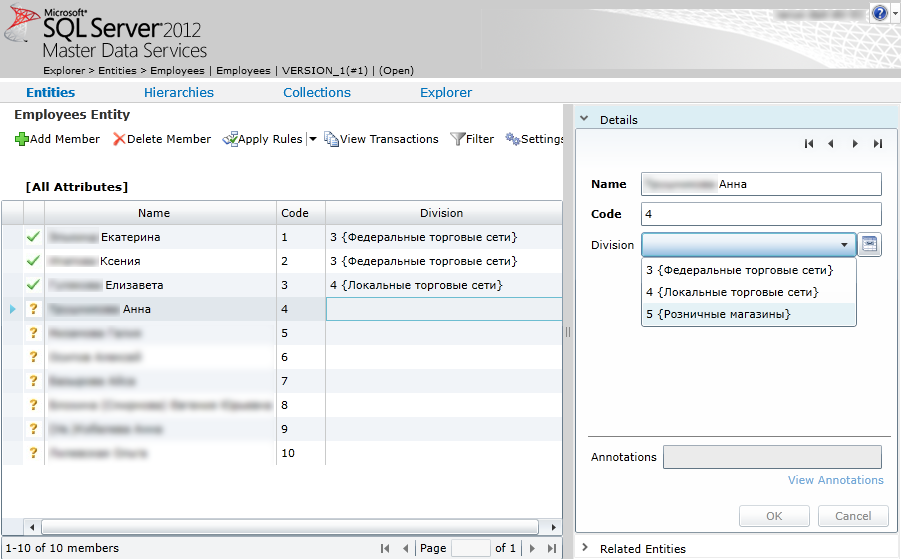Open the help icon in top corner
901x559 pixels.
[880, 13]
